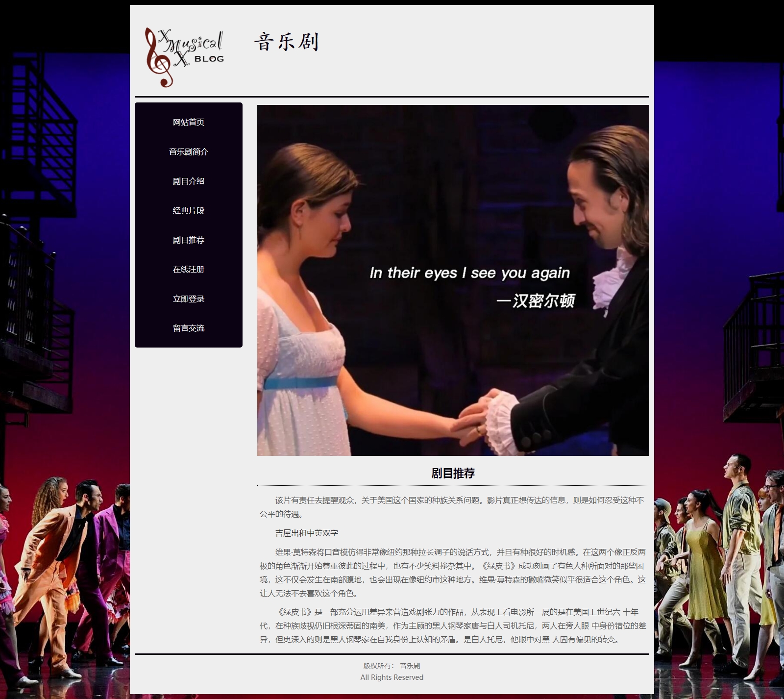The image size is (784, 699).
Task: Click the 在线注册 link
Action: click(189, 269)
